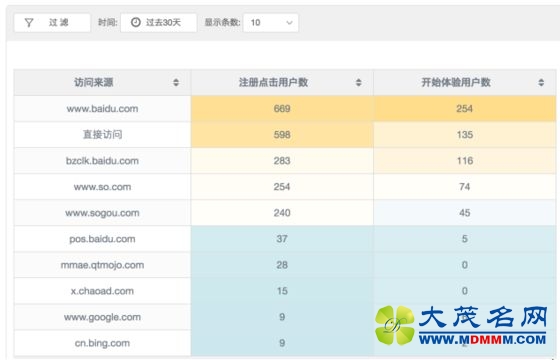The image size is (560, 360).
Task: Click the 74 cell for www.so.com
Action: (x=465, y=187)
